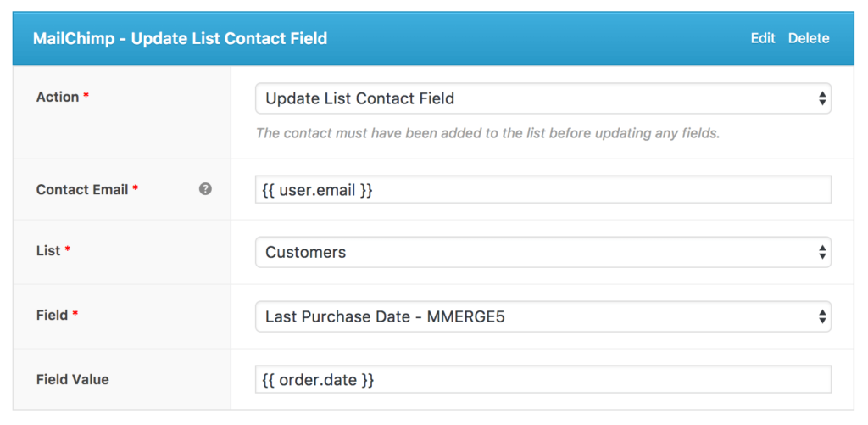Click the {{ user.email }} text
Viewport: 868px width, 425px height.
314,191
